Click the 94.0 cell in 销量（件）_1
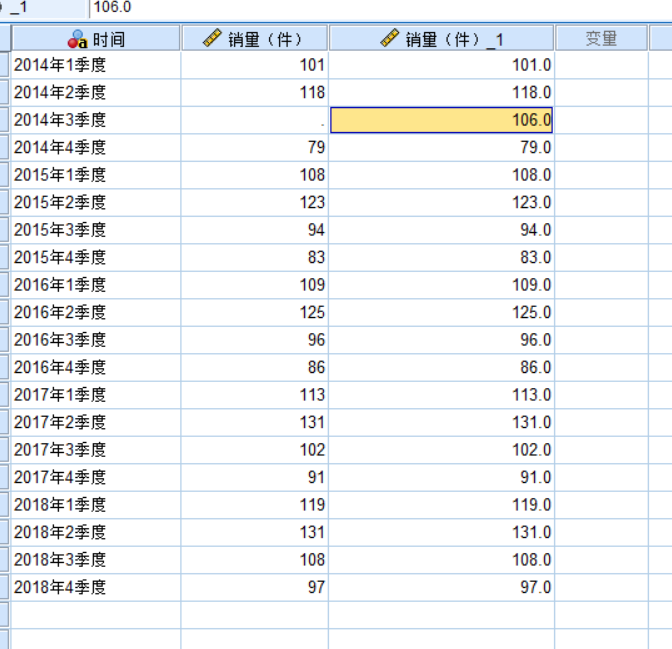 (x=441, y=230)
